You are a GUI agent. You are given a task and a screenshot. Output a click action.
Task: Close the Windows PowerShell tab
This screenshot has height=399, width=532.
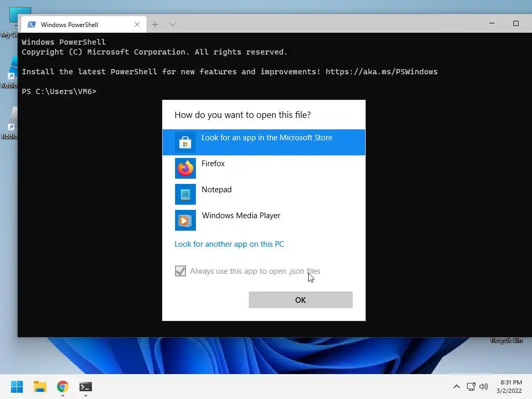[137, 24]
